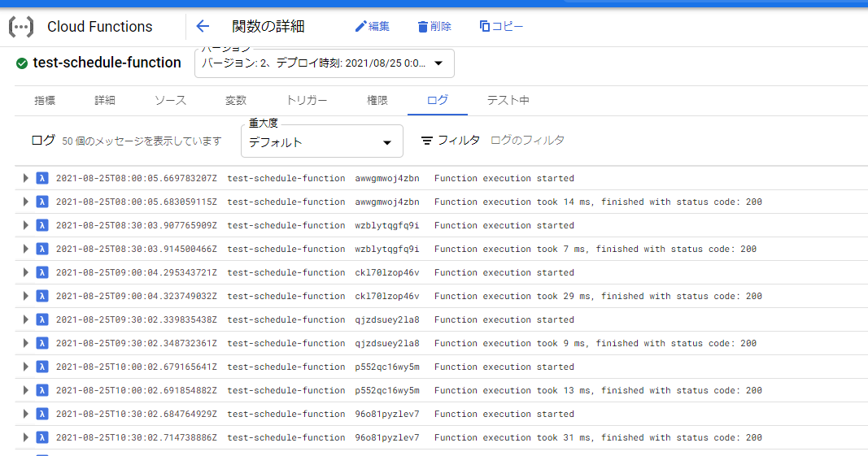Image resolution: width=868 pixels, height=456 pixels.
Task: Expand the 08:00:05.683 log entry
Action: tap(25, 202)
